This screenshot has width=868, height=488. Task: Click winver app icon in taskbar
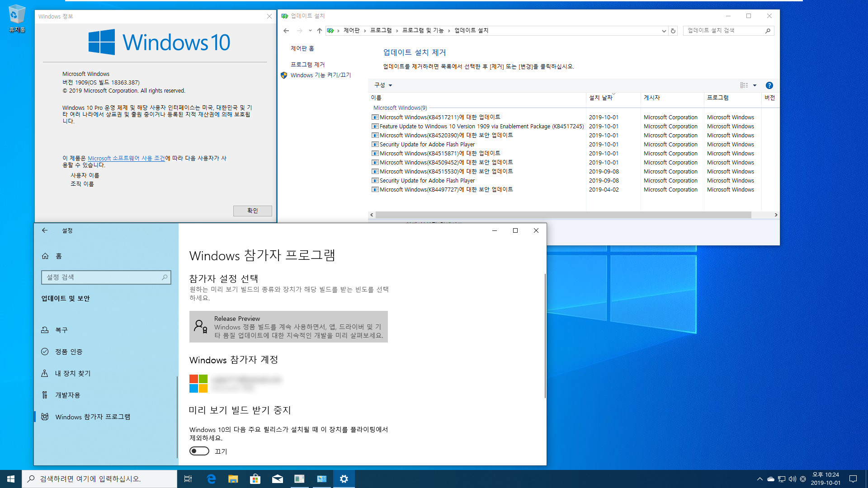[x=300, y=479]
